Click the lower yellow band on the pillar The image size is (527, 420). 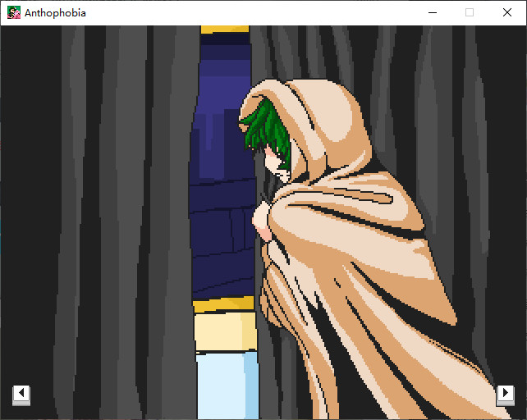[x=223, y=306]
